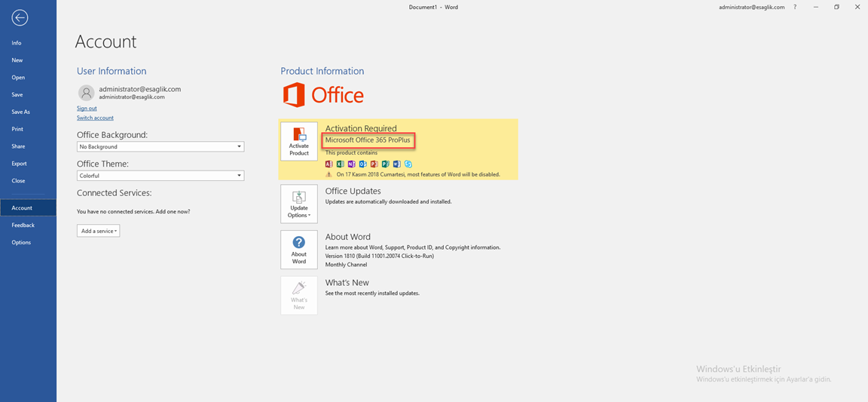Screen dimensions: 868x402
Task: Select Save As in the sidebar
Action: pyautogui.click(x=28, y=112)
